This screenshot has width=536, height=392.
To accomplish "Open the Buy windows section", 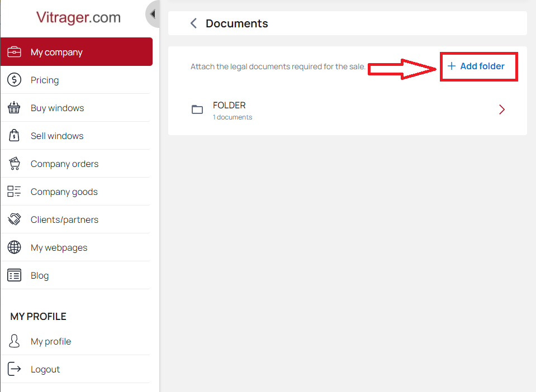I will click(75, 108).
